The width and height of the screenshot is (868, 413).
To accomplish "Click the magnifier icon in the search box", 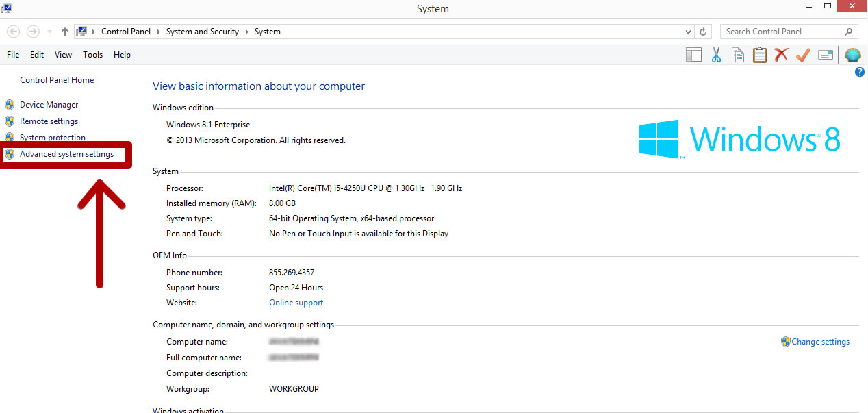I will pos(848,32).
